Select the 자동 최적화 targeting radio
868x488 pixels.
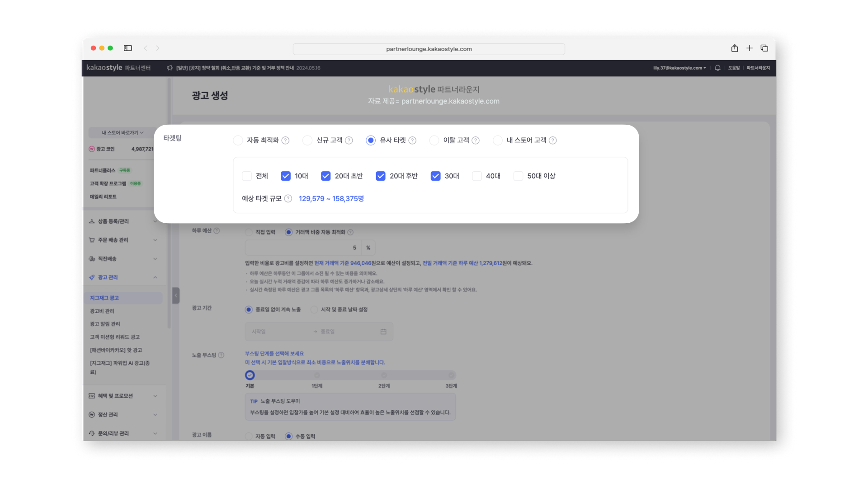[238, 141]
